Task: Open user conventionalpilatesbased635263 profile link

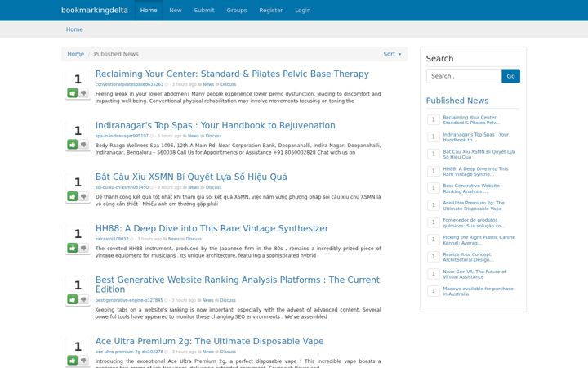Action: click(x=129, y=84)
